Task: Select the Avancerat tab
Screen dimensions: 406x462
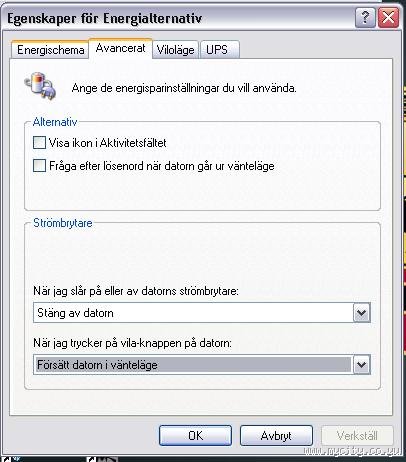Action: tap(121, 48)
